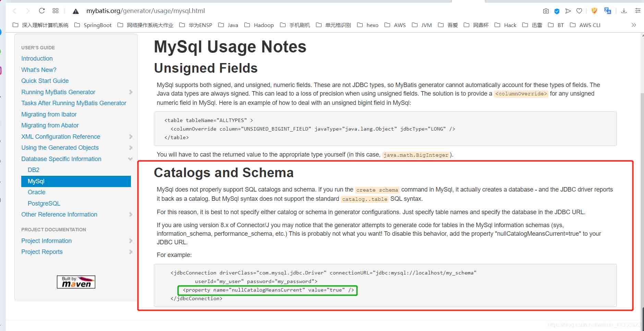Viewport: 644px width, 331px height.
Task: Open the apps grid icon near the address bar
Action: (56, 11)
